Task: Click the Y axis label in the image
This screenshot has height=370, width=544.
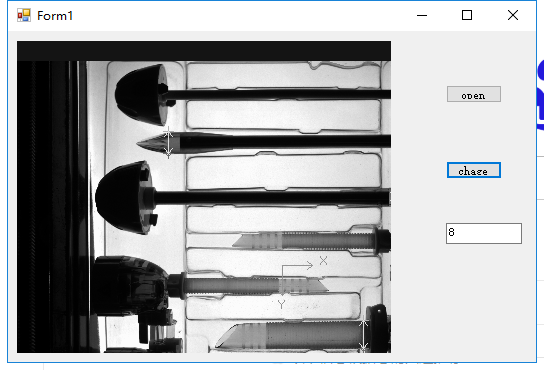Action: click(x=281, y=304)
